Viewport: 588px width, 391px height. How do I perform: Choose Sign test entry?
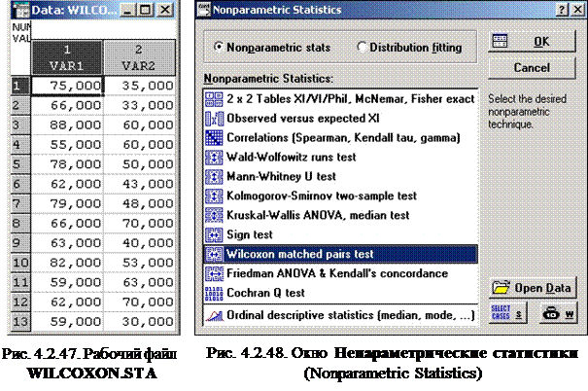pyautogui.click(x=340, y=235)
